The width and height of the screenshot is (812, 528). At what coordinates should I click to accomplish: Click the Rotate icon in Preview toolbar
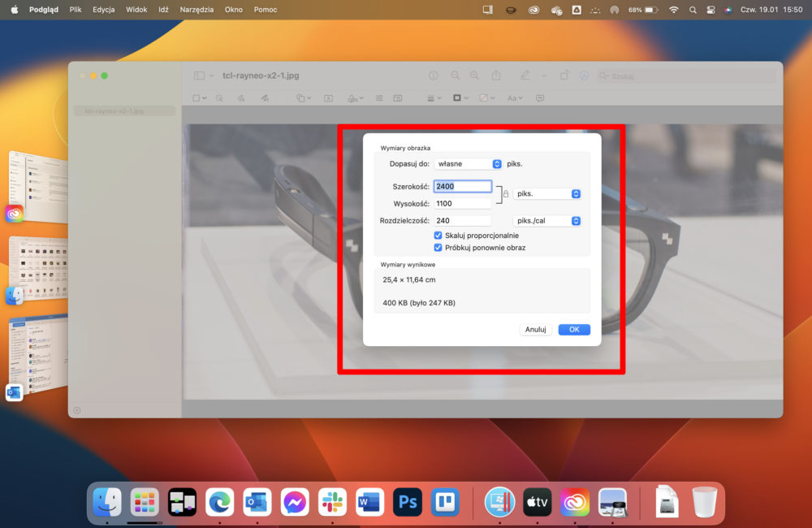(x=564, y=76)
